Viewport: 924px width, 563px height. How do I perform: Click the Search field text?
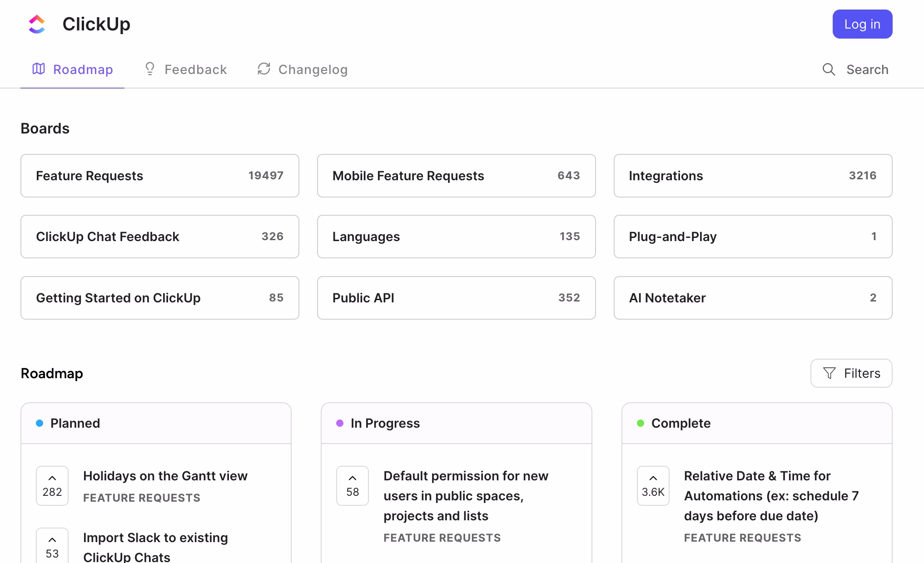[867, 69]
